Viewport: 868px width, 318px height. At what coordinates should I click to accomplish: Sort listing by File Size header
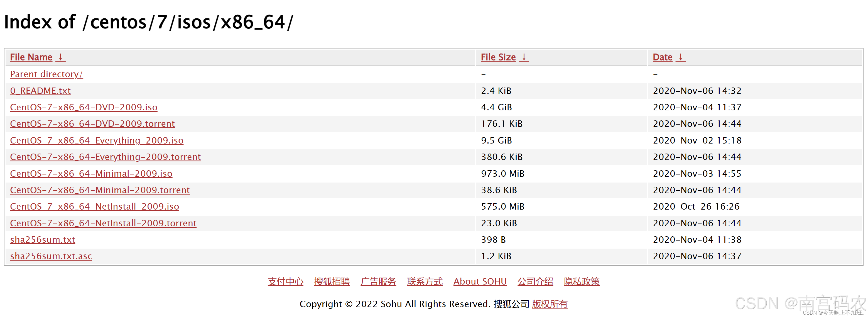coord(498,57)
